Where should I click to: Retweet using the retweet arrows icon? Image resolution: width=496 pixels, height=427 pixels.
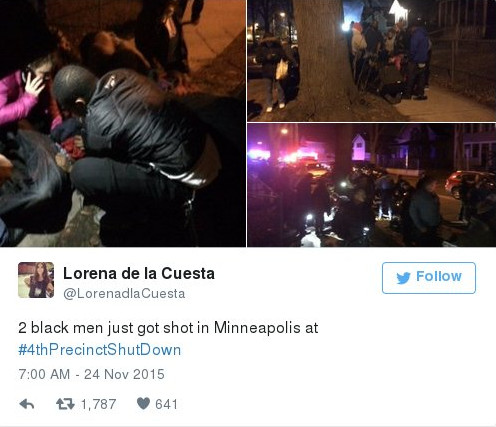[65, 404]
